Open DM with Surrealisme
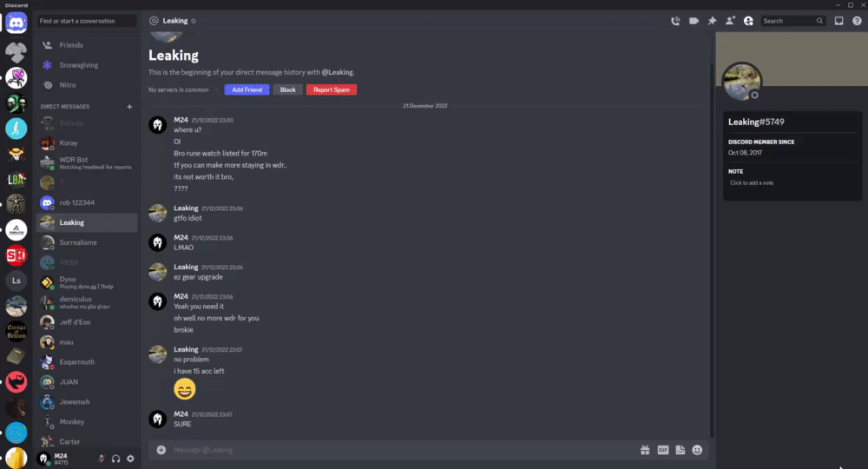 (87, 242)
